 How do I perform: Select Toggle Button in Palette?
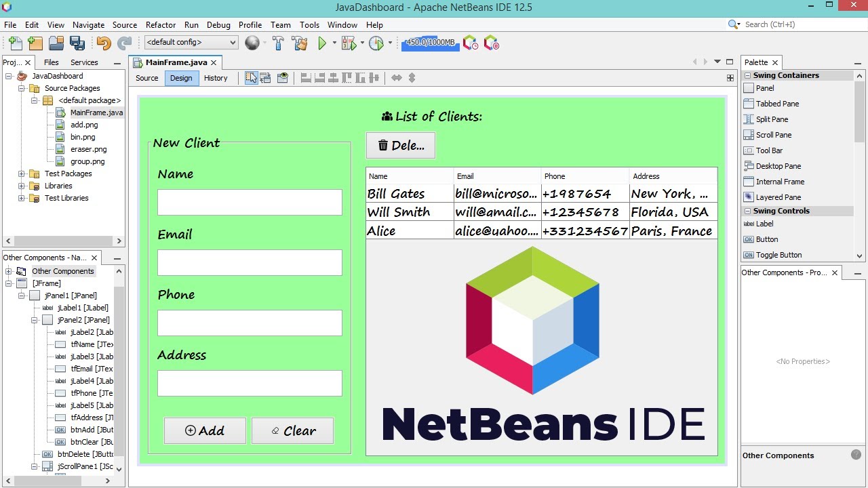[x=778, y=255]
